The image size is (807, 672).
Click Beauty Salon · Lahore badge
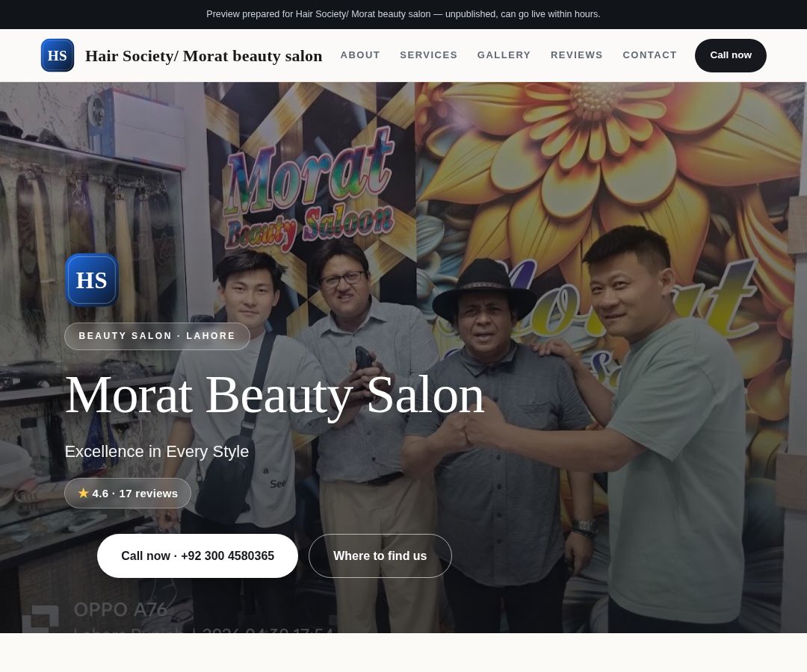point(157,336)
